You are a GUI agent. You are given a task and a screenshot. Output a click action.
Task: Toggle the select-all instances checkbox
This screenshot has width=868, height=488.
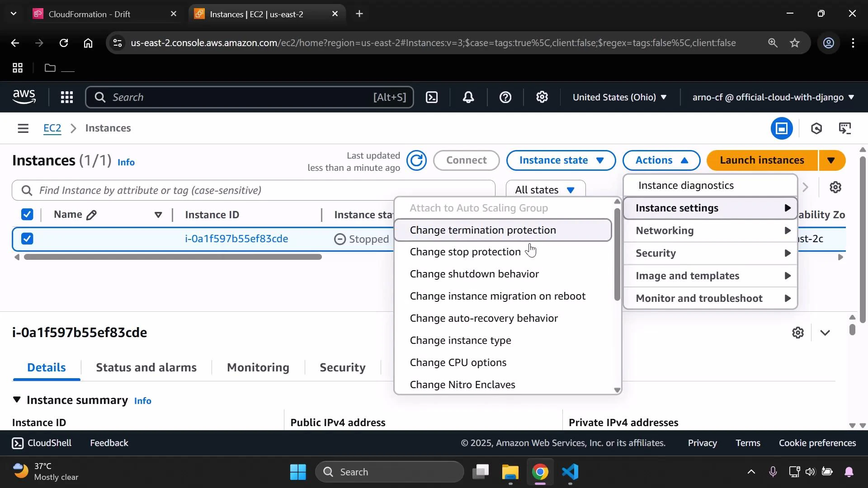(x=27, y=214)
